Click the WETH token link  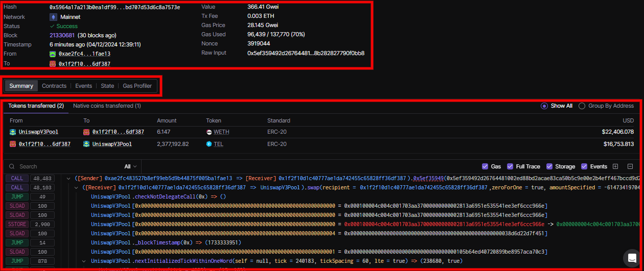pyautogui.click(x=221, y=132)
